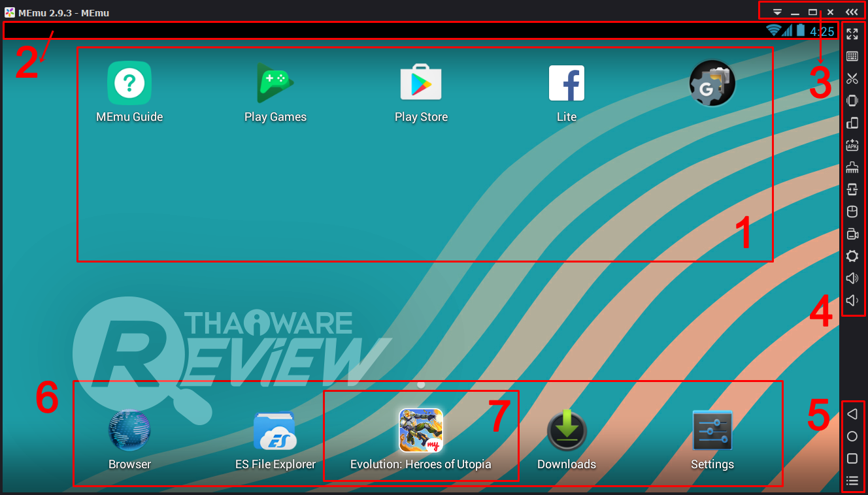
Task: Open the Play Store app
Action: (x=421, y=83)
